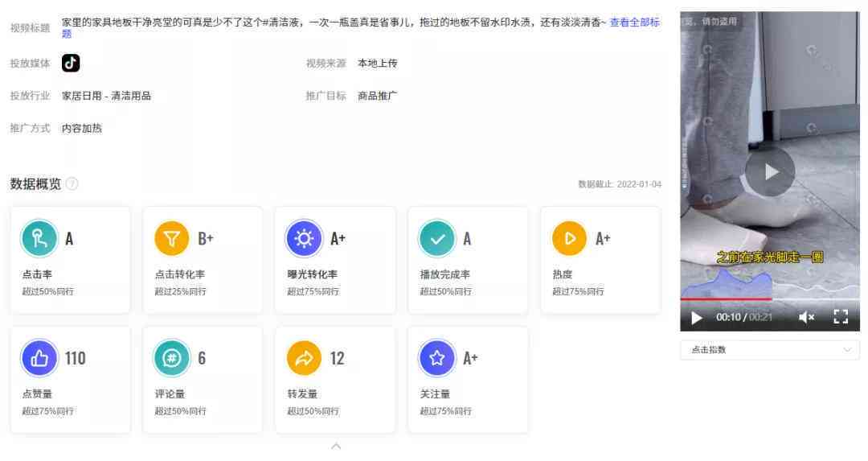Click the star 关注量 icon

[x=436, y=358]
